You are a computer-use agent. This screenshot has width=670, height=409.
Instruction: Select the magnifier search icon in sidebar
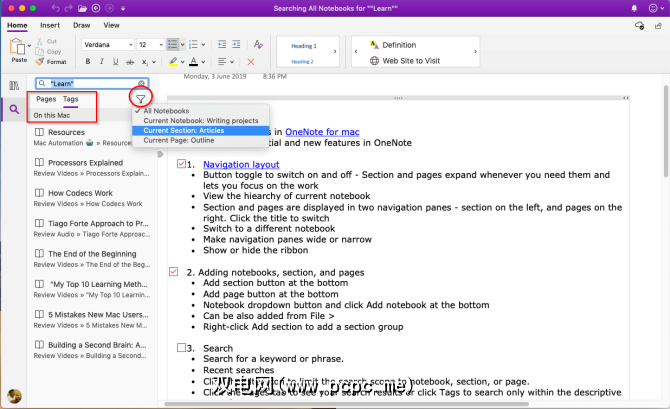pyautogui.click(x=14, y=109)
